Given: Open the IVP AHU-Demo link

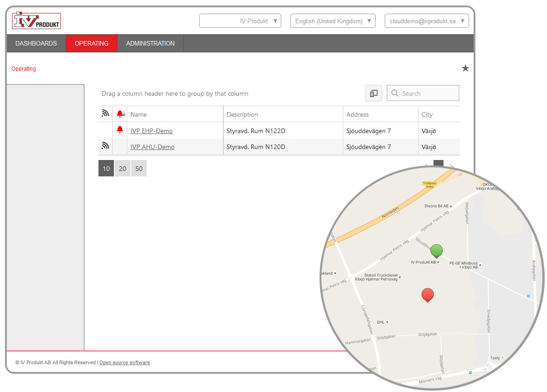Looking at the screenshot, I should click(152, 147).
